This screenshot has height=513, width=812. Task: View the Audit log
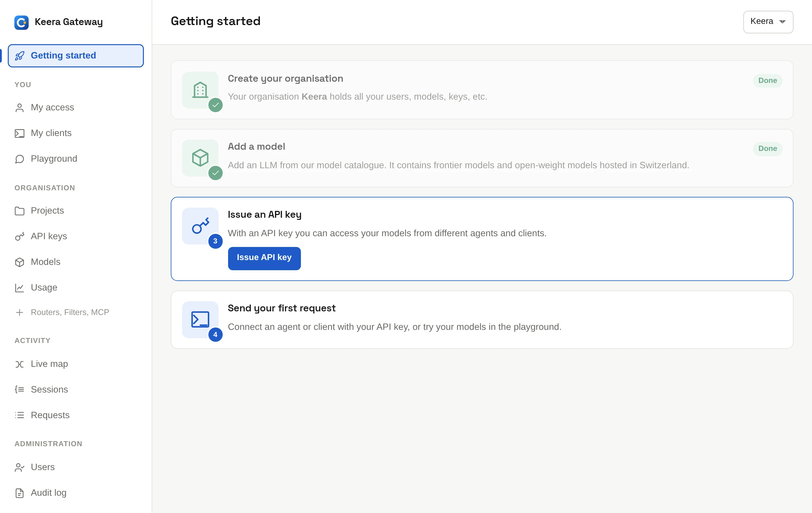(76, 493)
